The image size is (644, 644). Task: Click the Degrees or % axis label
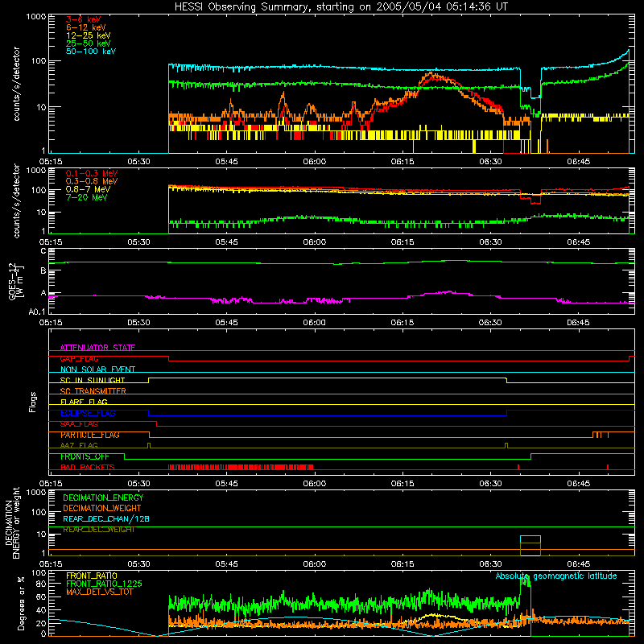pos(21,603)
